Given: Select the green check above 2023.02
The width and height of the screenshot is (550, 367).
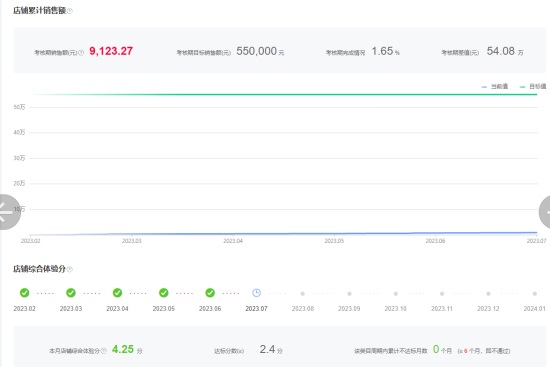Looking at the screenshot, I should (25, 293).
